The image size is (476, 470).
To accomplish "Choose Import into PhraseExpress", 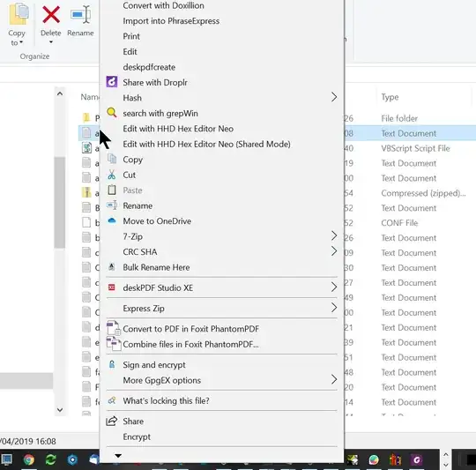I will [171, 21].
